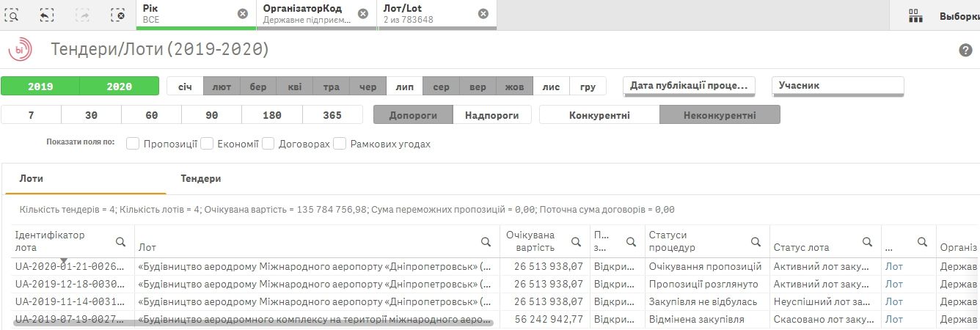The image size is (980, 330).
Task: Open Лот link for UA-2020-01-21 row
Action: [894, 266]
